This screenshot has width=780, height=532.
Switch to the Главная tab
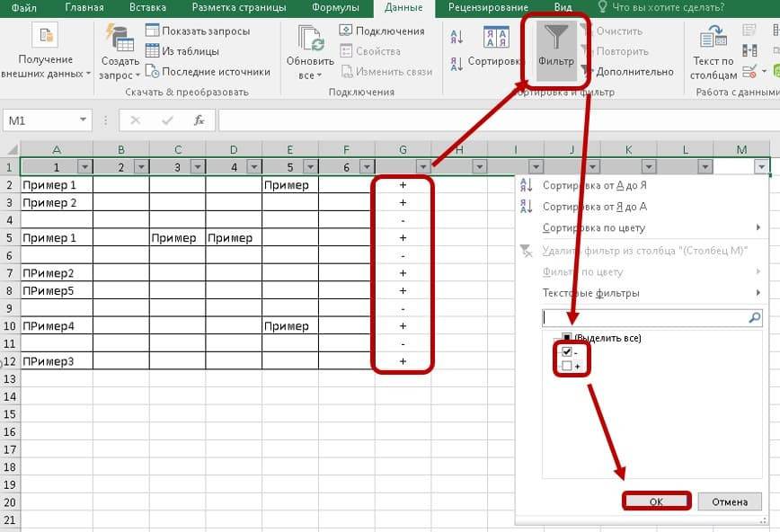84,7
